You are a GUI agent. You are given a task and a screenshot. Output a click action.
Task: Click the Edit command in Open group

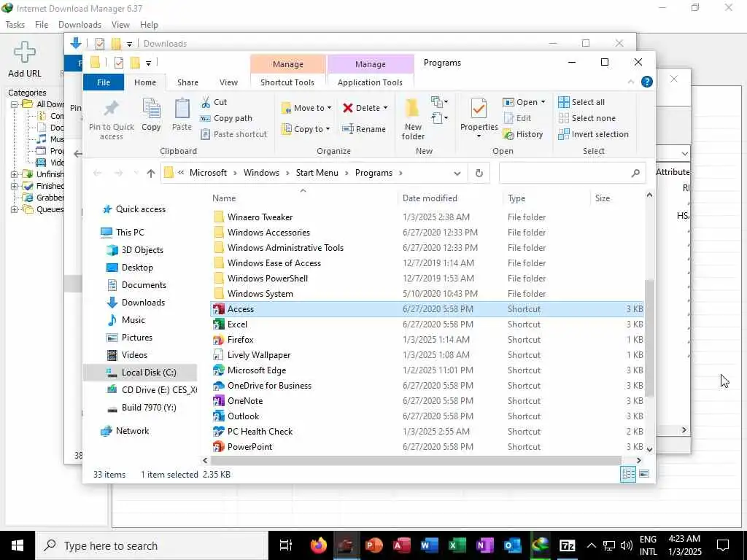[517, 118]
